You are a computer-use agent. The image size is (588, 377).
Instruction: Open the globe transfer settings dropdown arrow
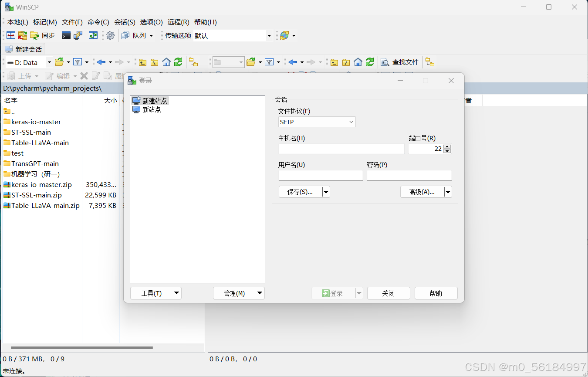click(294, 36)
